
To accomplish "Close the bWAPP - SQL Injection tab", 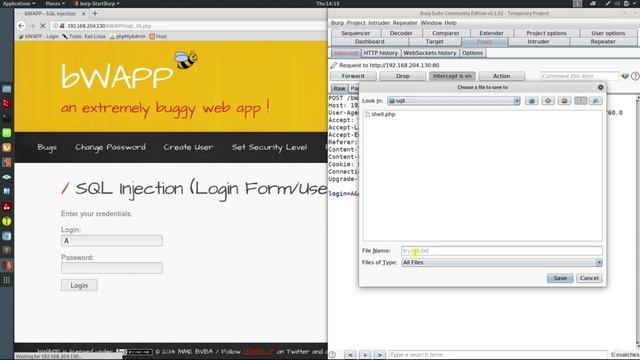I will pos(84,13).
